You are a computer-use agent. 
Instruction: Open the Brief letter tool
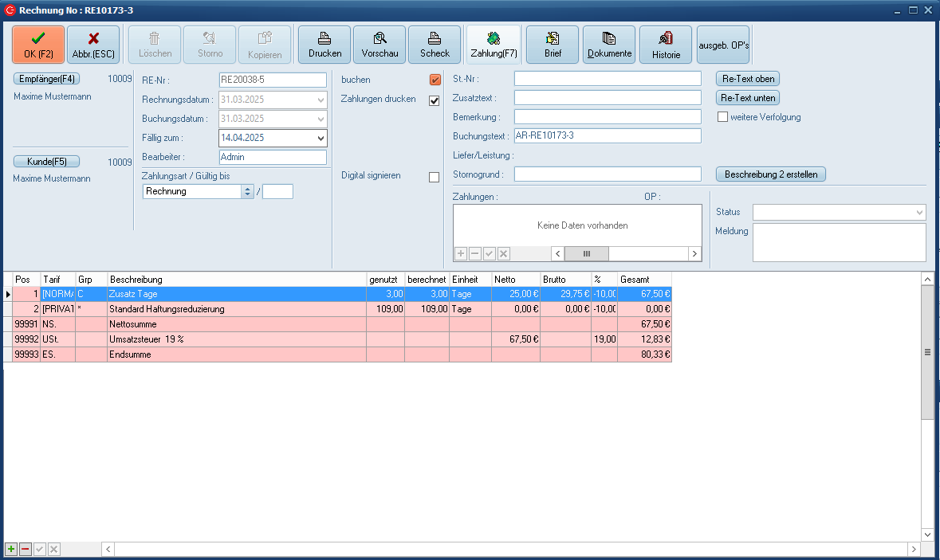tap(553, 45)
